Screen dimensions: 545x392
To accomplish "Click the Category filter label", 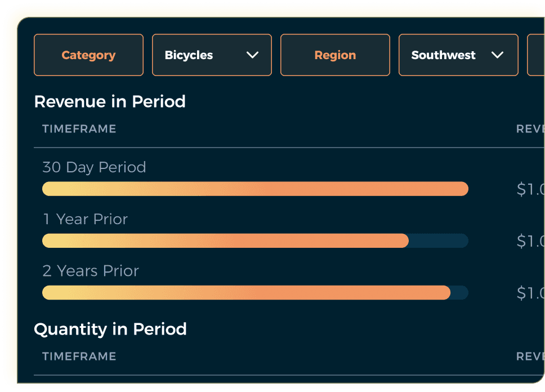I will tap(88, 55).
